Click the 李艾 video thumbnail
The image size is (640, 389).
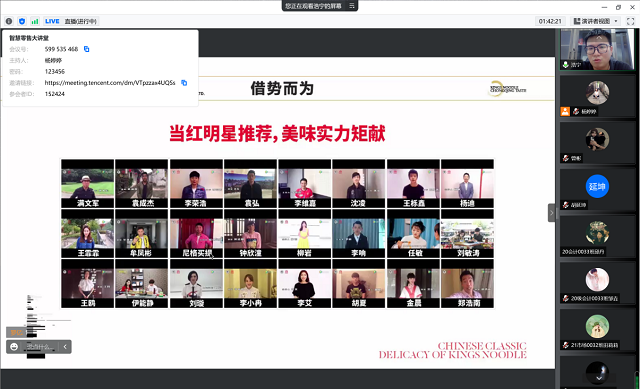(304, 284)
